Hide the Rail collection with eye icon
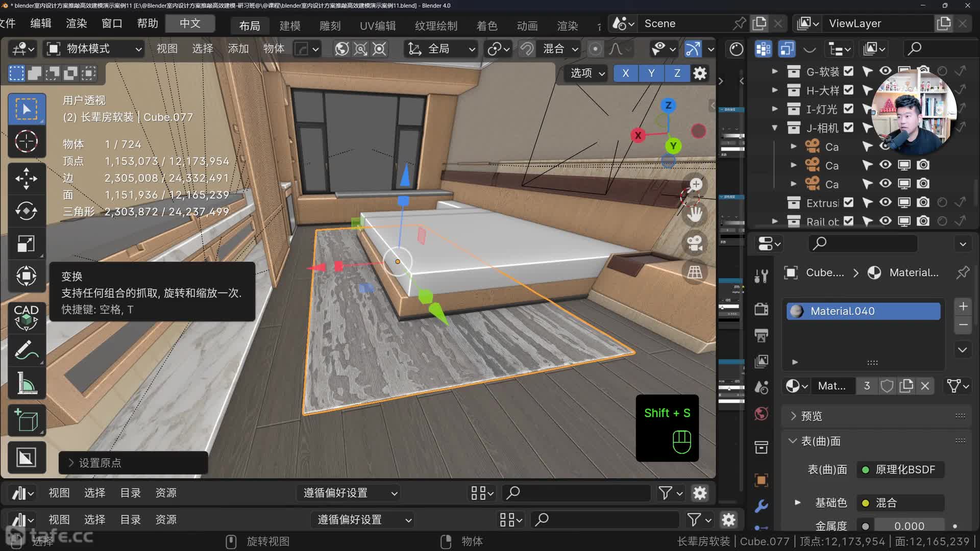This screenshot has width=980, height=551. 886,221
